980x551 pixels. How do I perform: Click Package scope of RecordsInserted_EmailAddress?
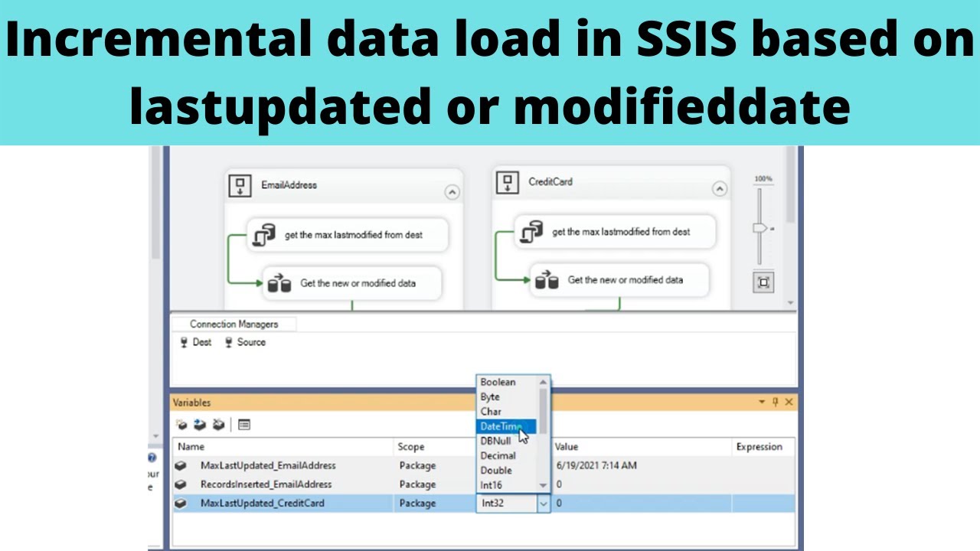417,484
